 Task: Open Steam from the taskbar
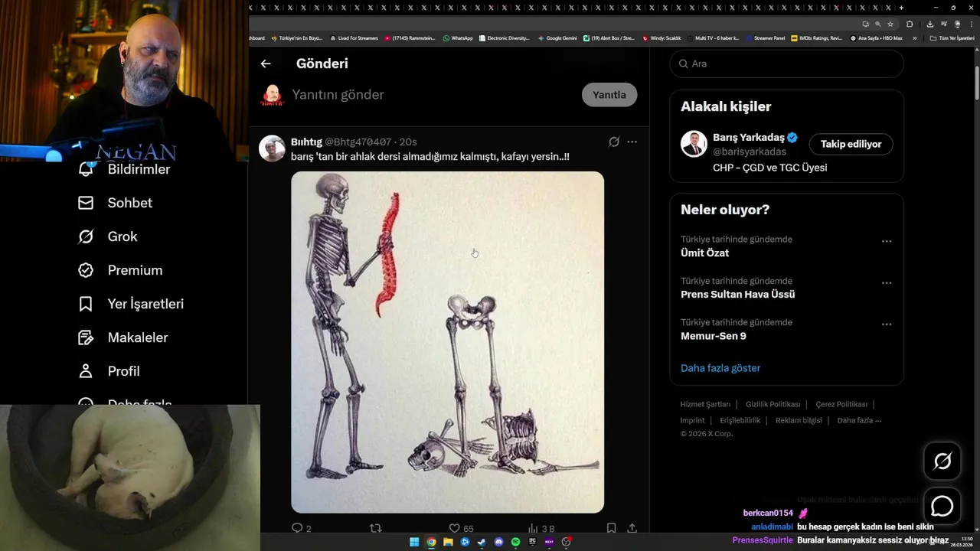click(482, 542)
